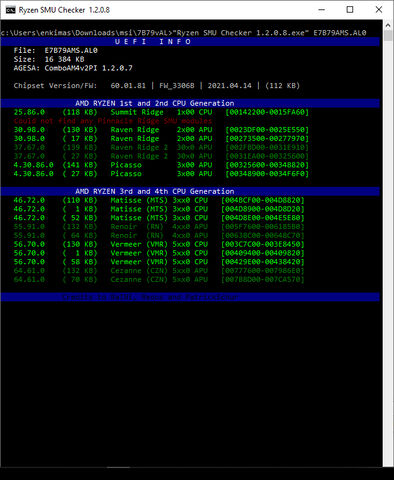Viewport: 394px width, 480px height.
Task: Click the red Pinnacle Ridge error line
Action: tap(113, 121)
